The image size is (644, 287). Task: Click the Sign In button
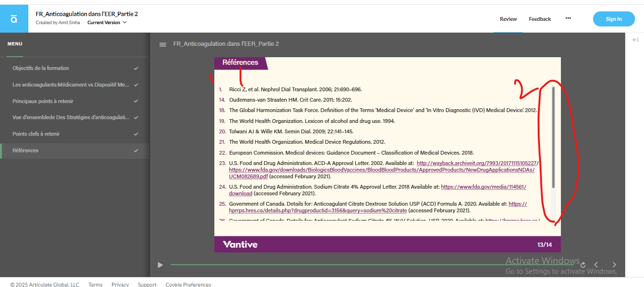pos(614,19)
